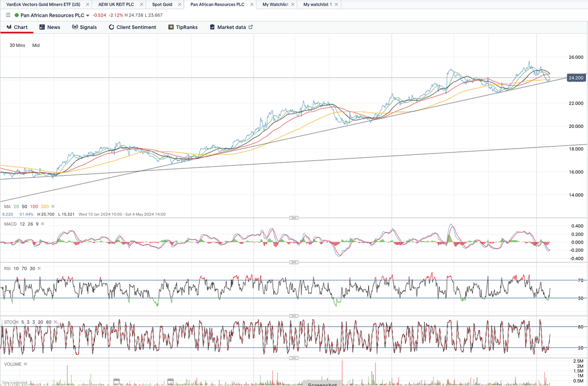The width and height of the screenshot is (588, 386).
Task: Grab the splitter handle above RSI panel
Action: pos(294,262)
